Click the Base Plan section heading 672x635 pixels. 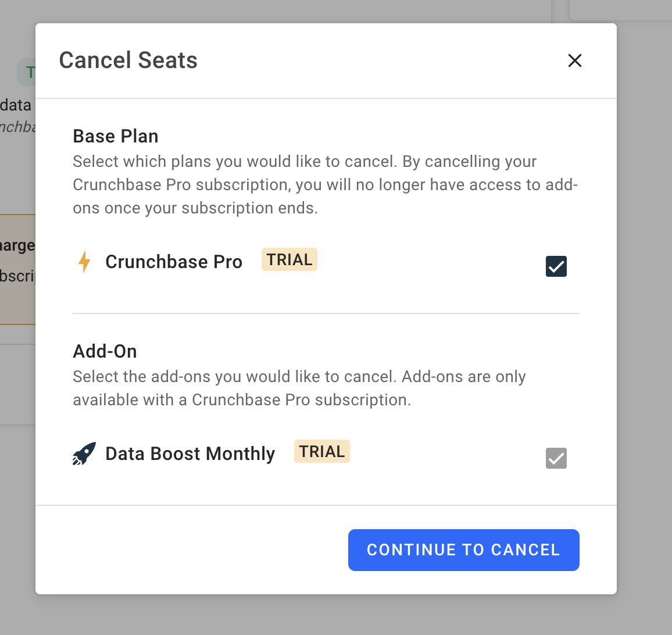115,136
